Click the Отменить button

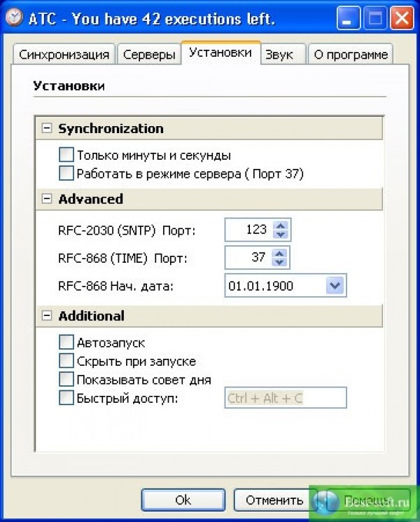click(x=274, y=500)
